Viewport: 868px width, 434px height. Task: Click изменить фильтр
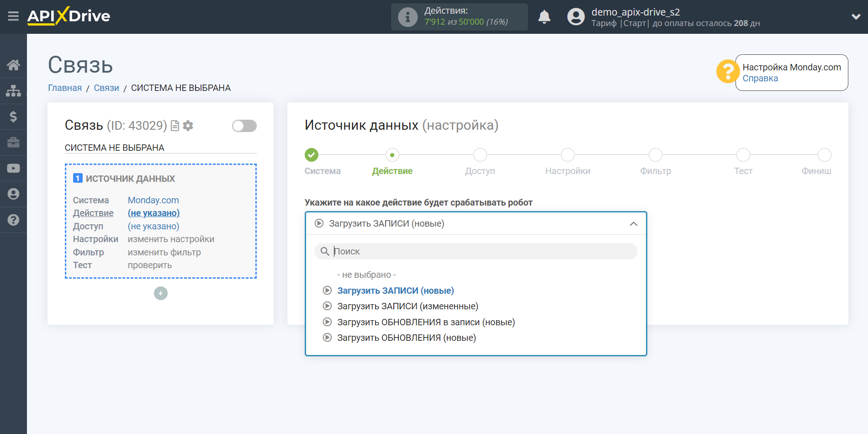coord(164,252)
